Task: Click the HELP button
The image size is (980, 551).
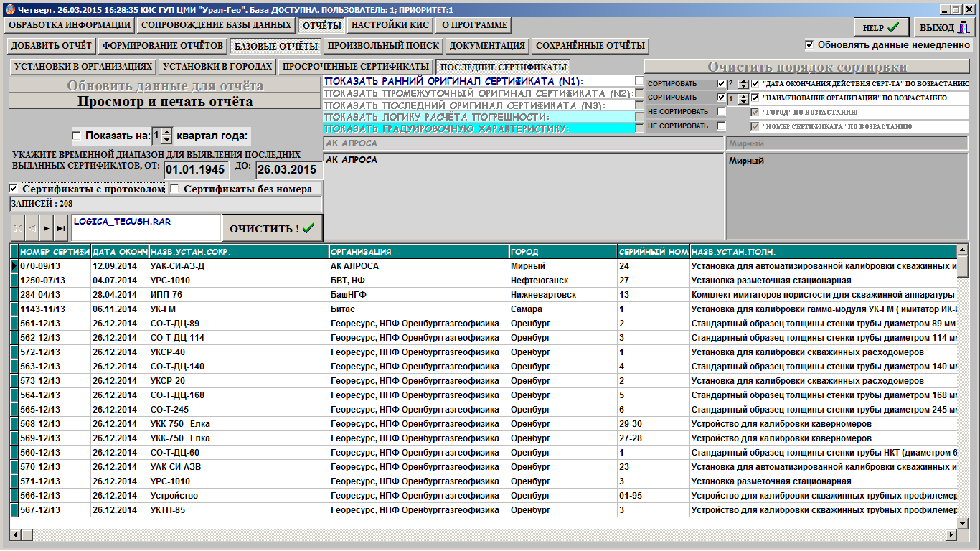Action: (x=881, y=27)
